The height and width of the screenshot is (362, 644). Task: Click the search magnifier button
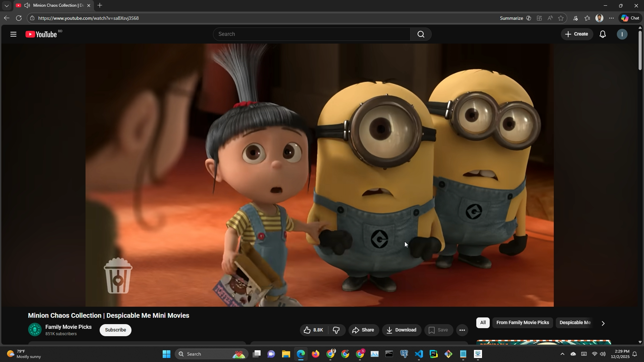click(x=421, y=34)
